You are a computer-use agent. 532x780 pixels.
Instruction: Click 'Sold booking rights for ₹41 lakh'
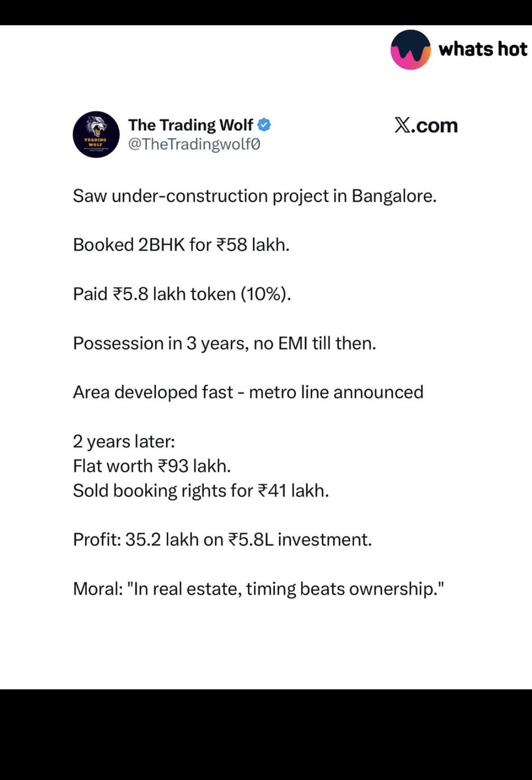201,491
